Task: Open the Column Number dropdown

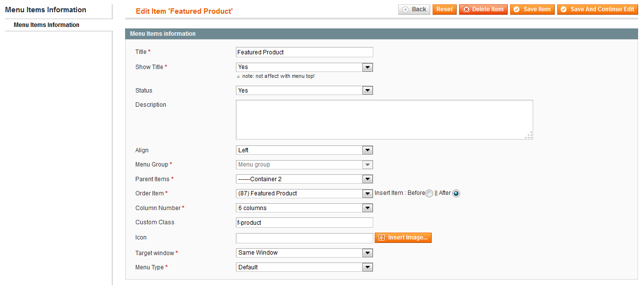Action: click(x=305, y=208)
